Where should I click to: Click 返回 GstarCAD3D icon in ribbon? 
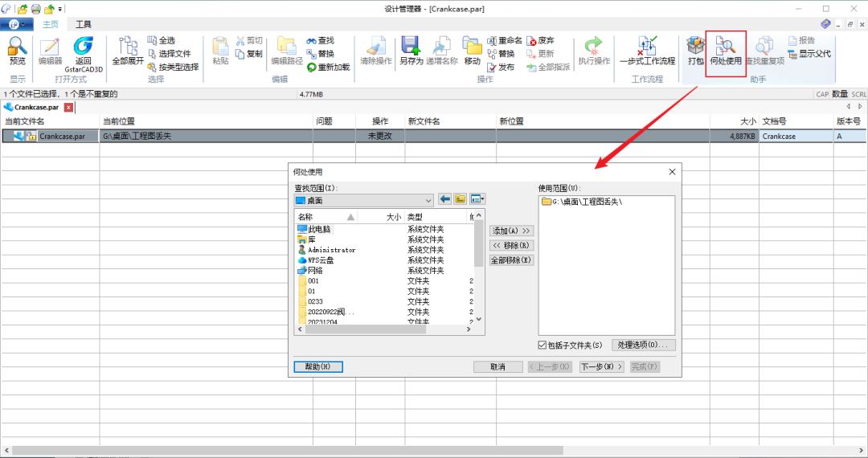[84, 48]
